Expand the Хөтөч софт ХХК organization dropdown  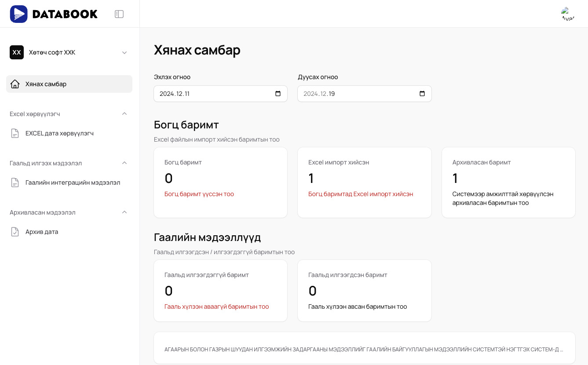[124, 53]
